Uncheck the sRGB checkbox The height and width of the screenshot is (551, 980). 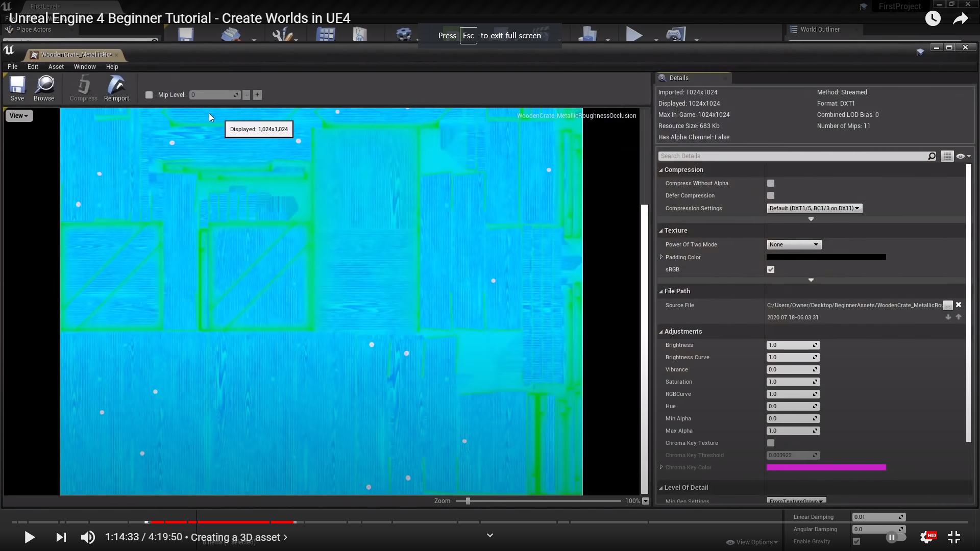tap(771, 269)
